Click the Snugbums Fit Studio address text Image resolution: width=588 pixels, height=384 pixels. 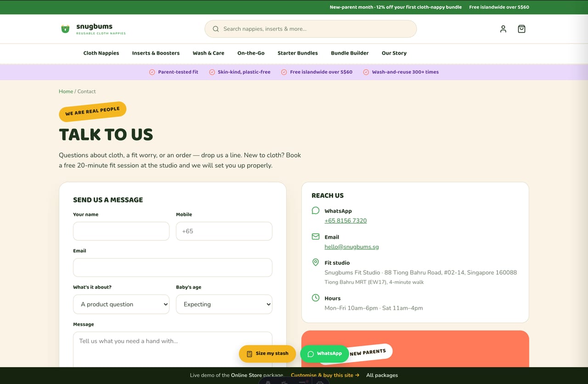[x=421, y=272]
